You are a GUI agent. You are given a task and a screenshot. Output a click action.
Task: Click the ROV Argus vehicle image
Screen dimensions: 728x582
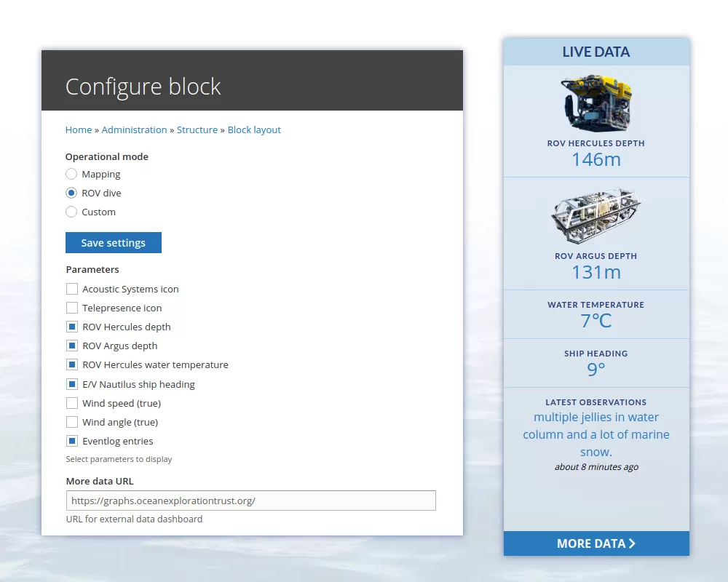pos(596,216)
